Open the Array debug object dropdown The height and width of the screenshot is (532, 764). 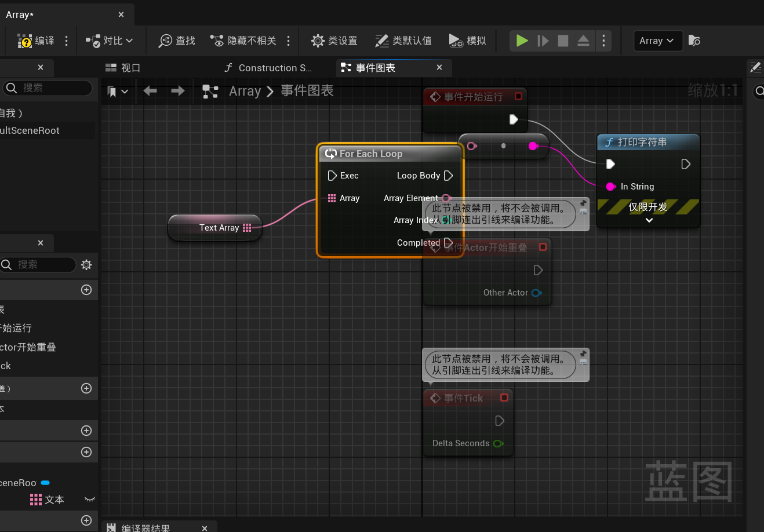pyautogui.click(x=657, y=41)
